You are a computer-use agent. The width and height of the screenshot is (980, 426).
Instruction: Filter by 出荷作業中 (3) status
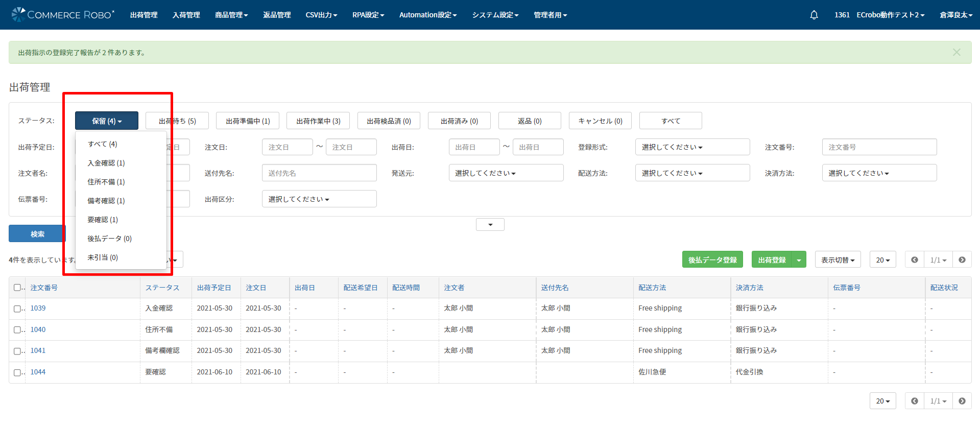[318, 121]
